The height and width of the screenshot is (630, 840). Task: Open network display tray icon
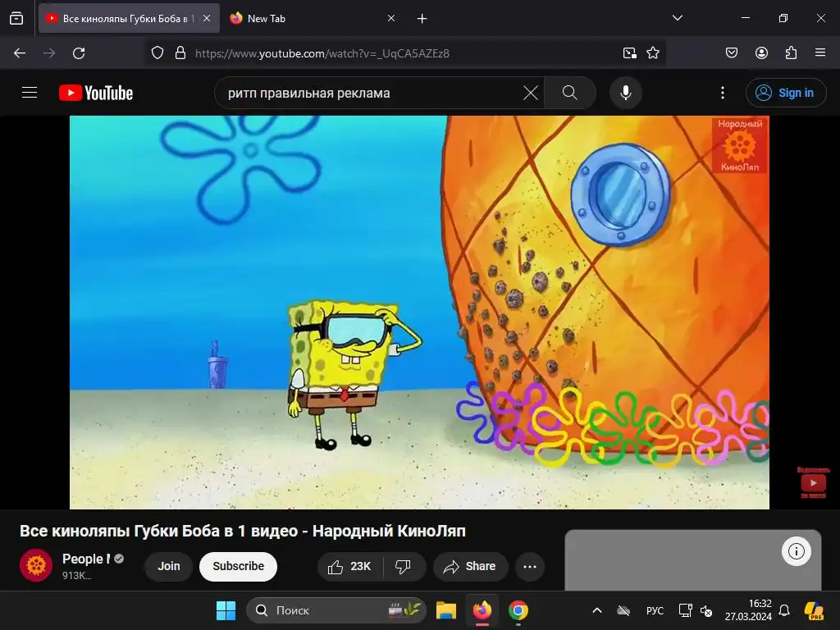(685, 610)
